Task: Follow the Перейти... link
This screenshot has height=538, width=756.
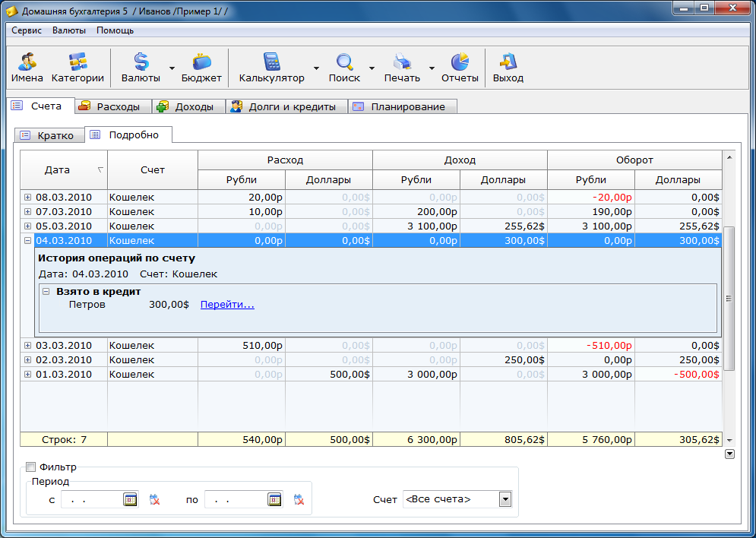Action: click(227, 305)
